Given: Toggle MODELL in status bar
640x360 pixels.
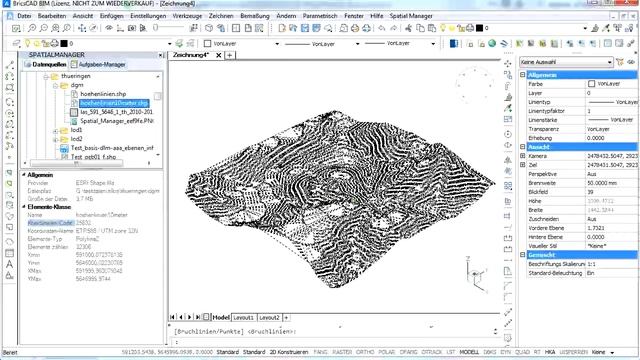Looking at the screenshot, I should 469,352.
